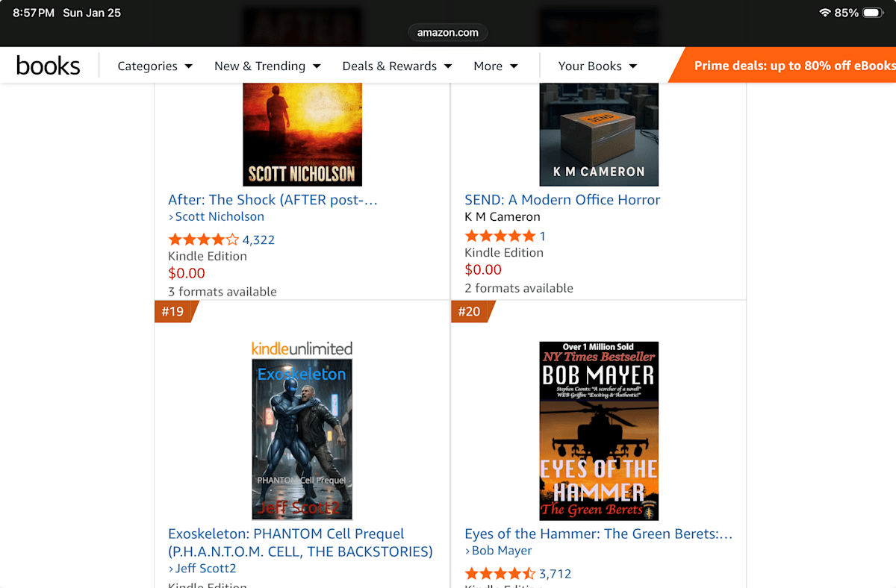Click the #19 rank badge
The height and width of the screenshot is (588, 896).
pyautogui.click(x=175, y=311)
